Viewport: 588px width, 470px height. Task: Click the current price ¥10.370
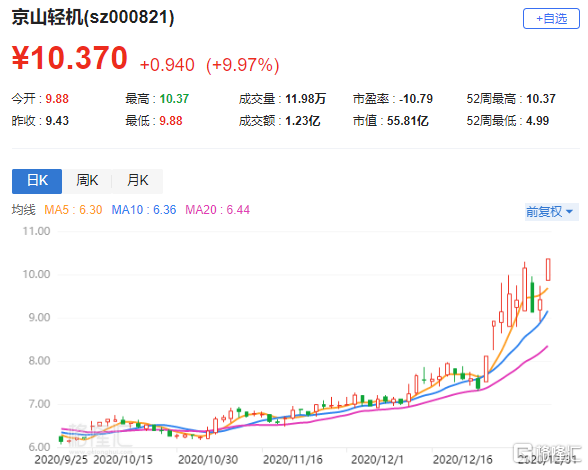pos(70,58)
